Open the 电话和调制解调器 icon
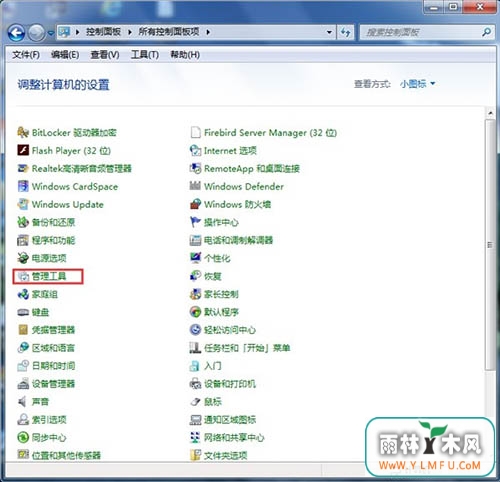 (195, 240)
